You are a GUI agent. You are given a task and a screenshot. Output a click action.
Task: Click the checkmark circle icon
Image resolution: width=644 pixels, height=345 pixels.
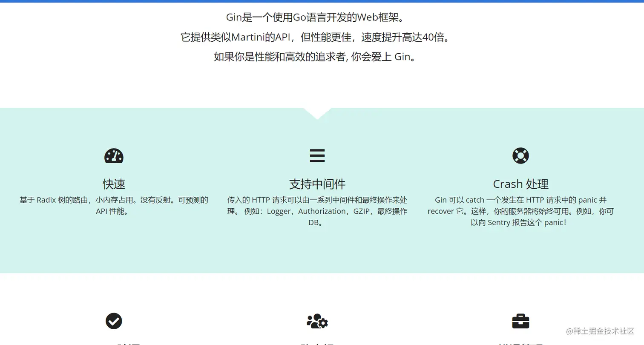[114, 321]
